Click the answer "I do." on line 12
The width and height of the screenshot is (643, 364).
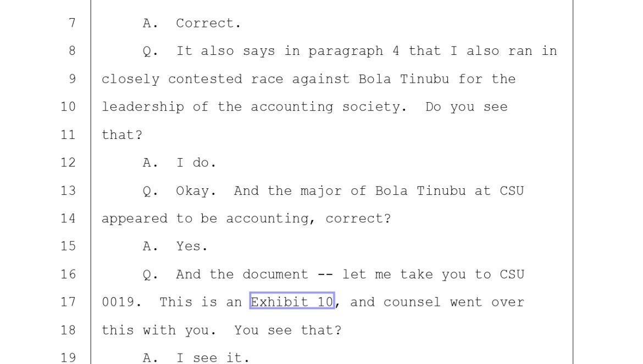point(196,163)
